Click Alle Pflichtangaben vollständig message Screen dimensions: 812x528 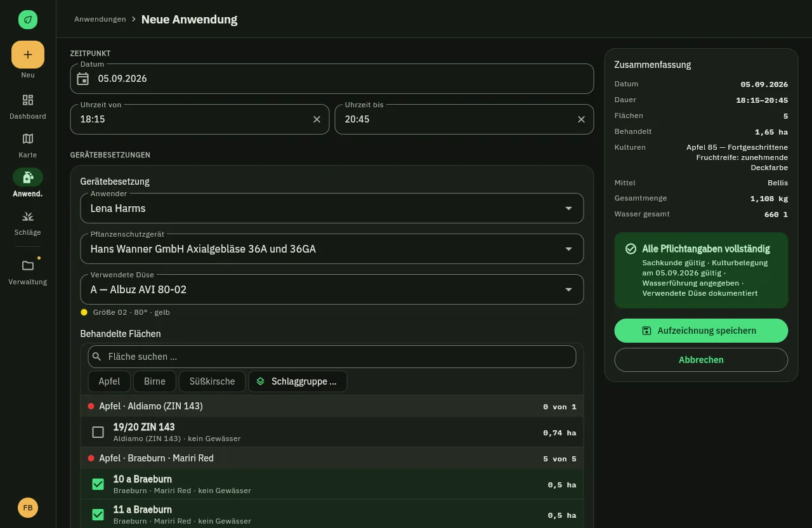tap(706, 249)
